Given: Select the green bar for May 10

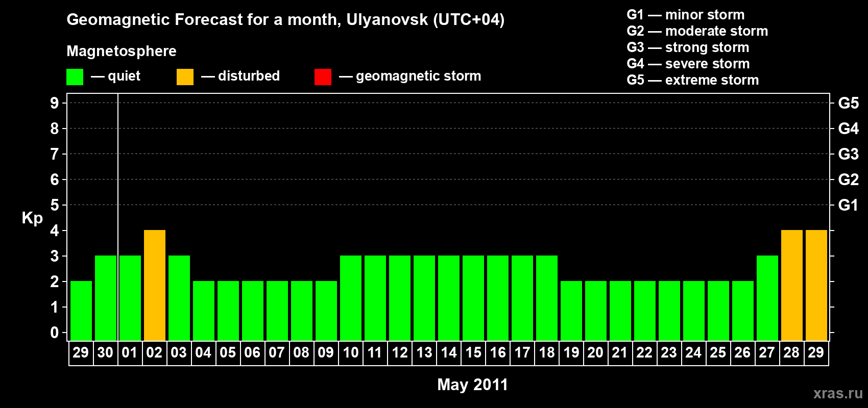Looking at the screenshot, I should pyautogui.click(x=351, y=298).
